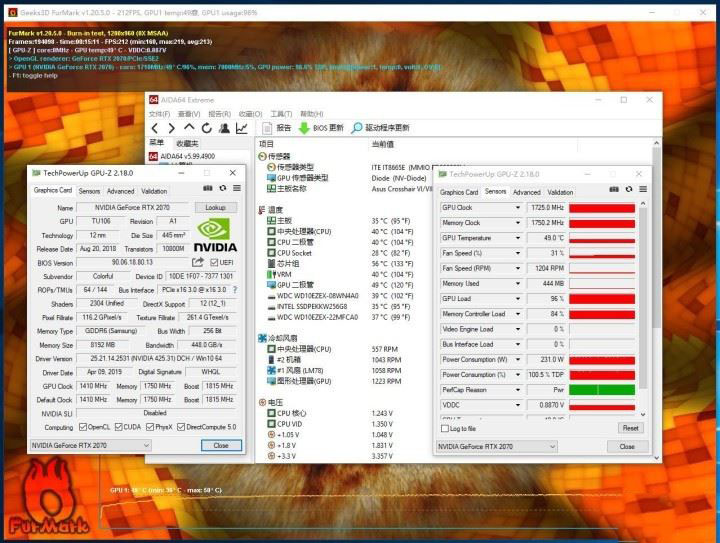The width and height of the screenshot is (720, 543).
Task: Click BIOS share/export icon in GPU-Z
Action: click(x=198, y=262)
